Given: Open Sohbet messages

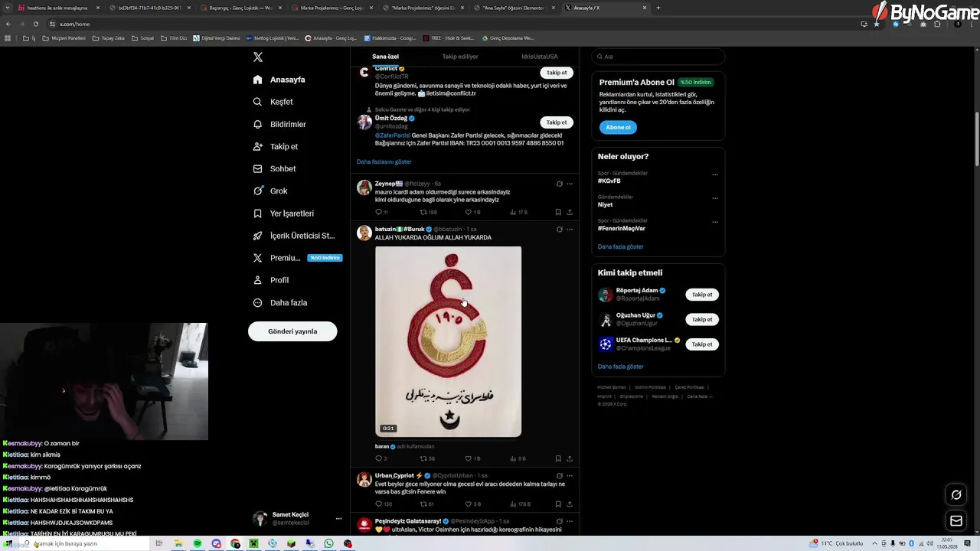Looking at the screenshot, I should 274,168.
